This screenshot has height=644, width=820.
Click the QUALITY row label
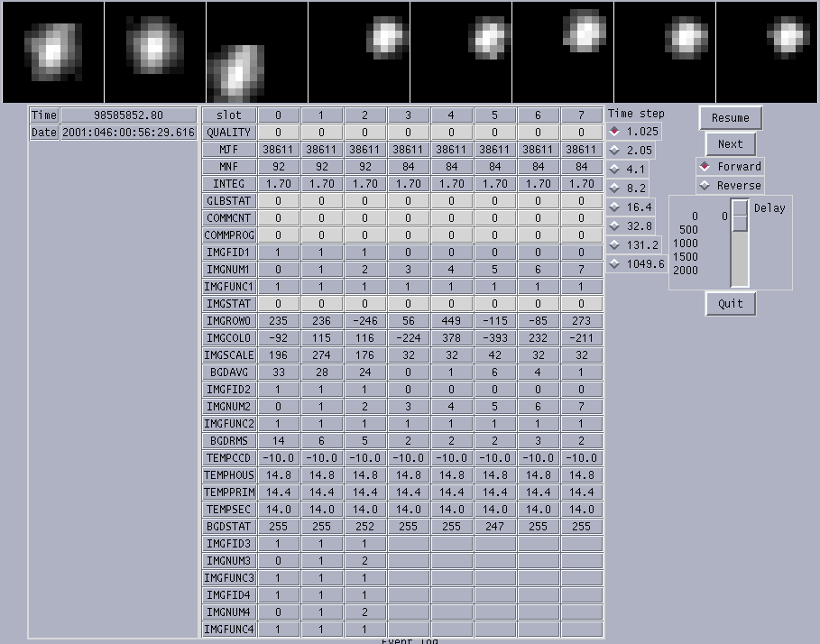click(x=229, y=133)
